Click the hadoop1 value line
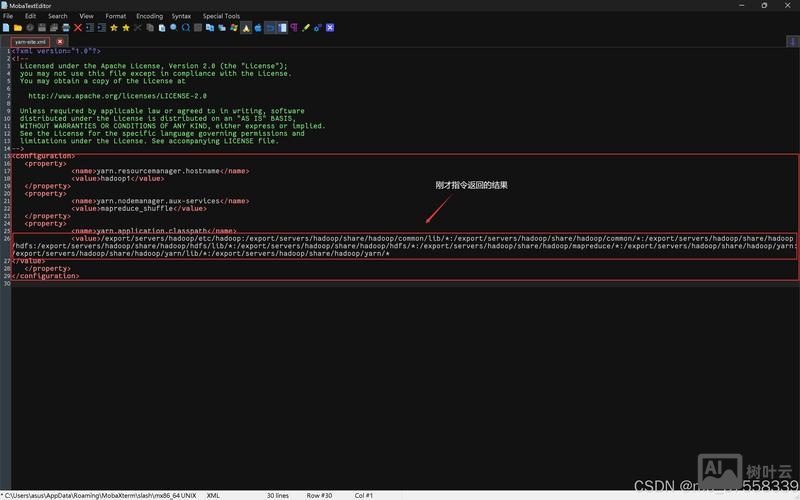This screenshot has height=500, width=800. 118,179
